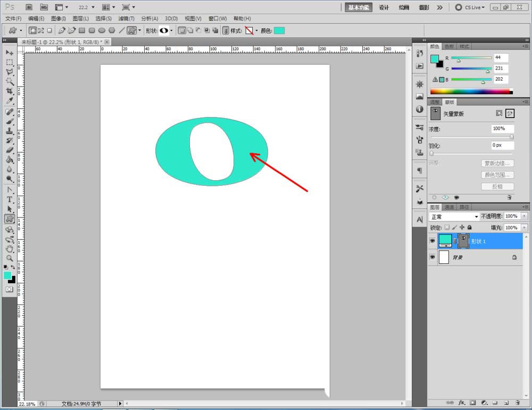Viewport: 532px width, 410px height.
Task: Click the 颜色范围... button
Action: (x=497, y=175)
